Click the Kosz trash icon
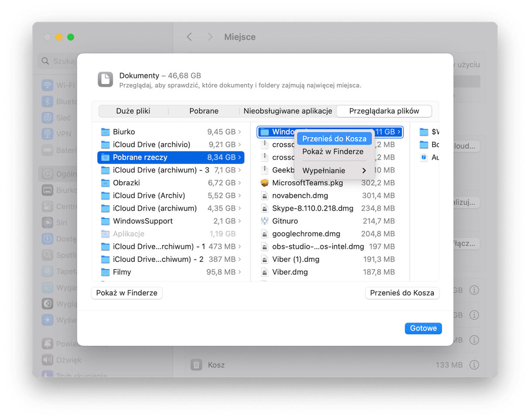530x420 pixels. 197,365
